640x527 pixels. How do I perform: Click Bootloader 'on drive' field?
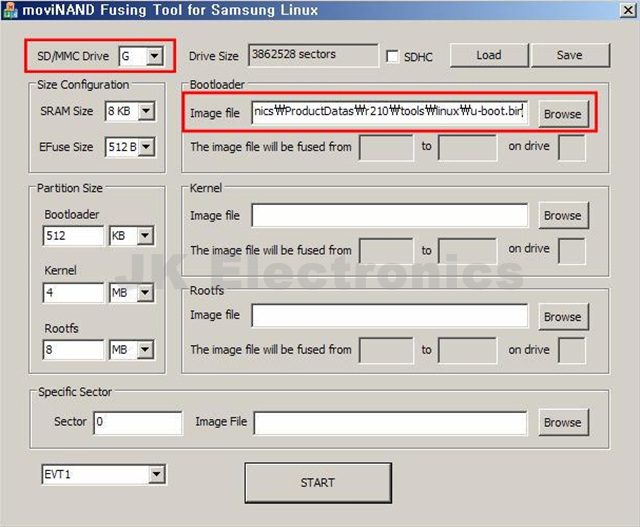tap(571, 148)
